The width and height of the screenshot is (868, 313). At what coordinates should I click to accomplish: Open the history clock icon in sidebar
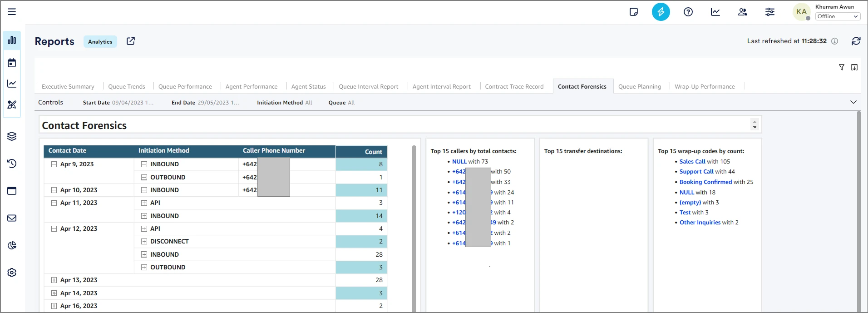12,164
